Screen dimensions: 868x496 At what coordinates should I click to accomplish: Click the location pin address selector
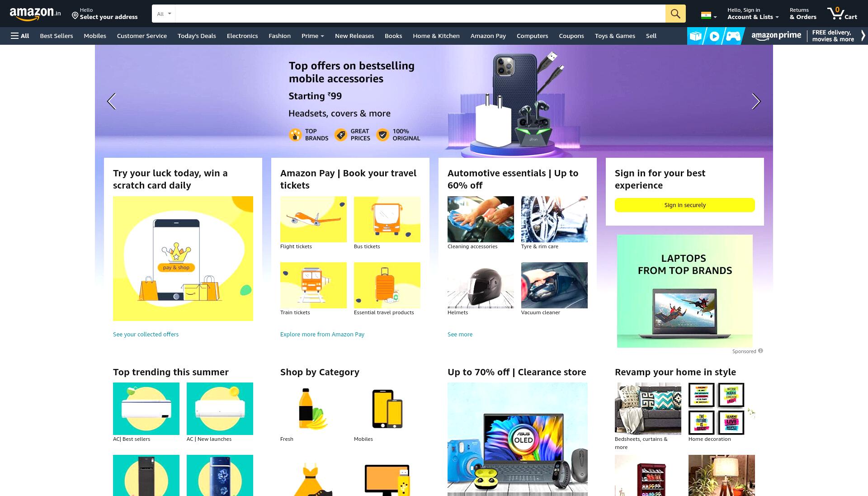[x=105, y=14]
